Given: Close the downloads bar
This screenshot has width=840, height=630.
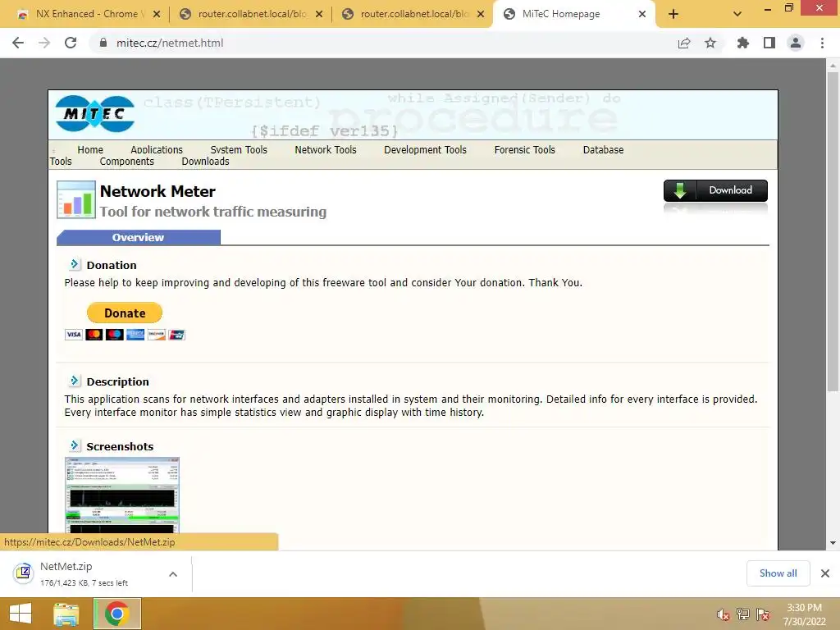Looking at the screenshot, I should [825, 573].
